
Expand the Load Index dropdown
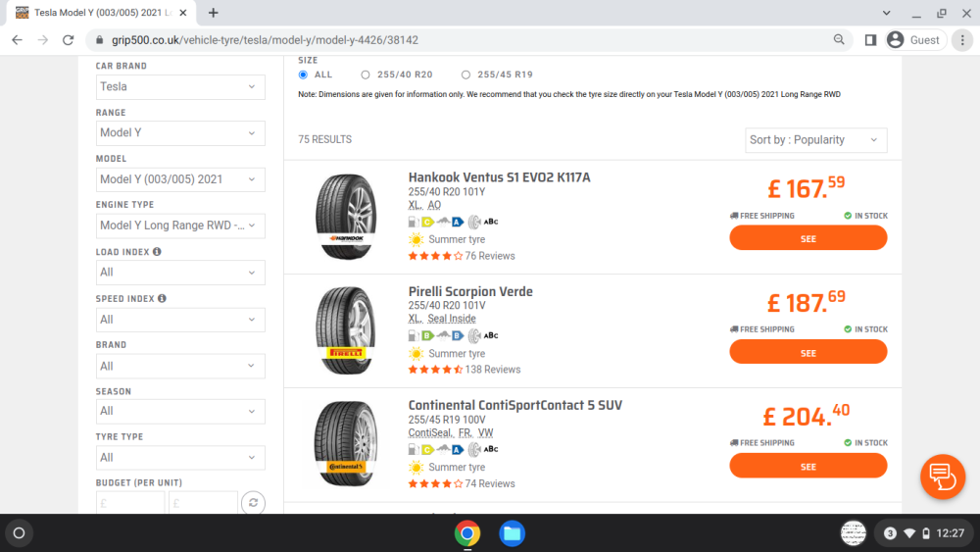tap(180, 273)
